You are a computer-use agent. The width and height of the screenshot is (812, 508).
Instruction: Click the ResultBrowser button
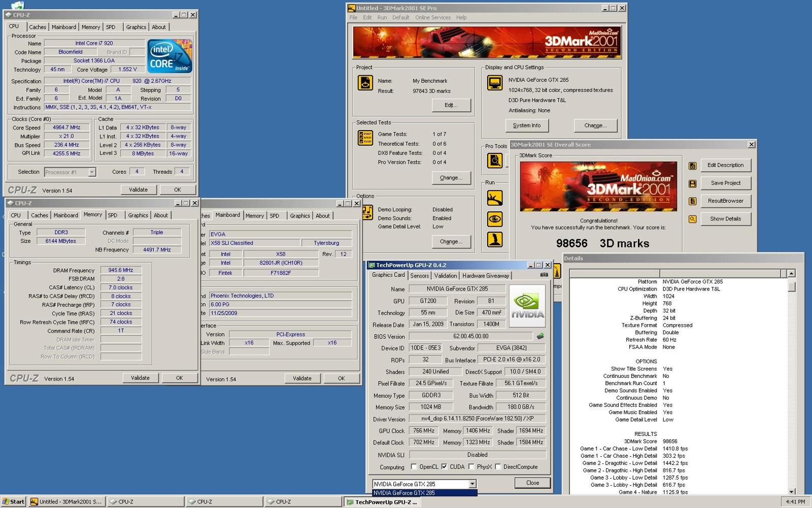pos(726,201)
